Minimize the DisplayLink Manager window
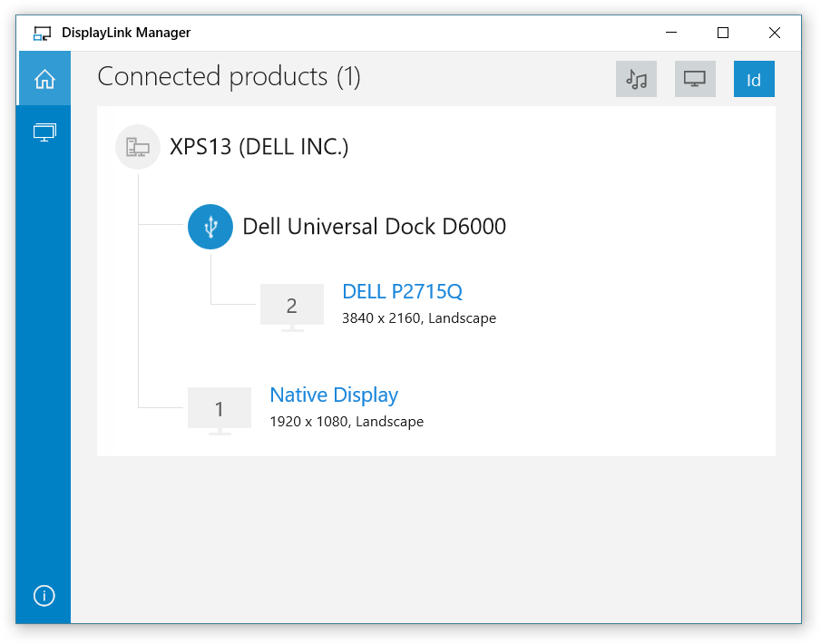 point(671,33)
